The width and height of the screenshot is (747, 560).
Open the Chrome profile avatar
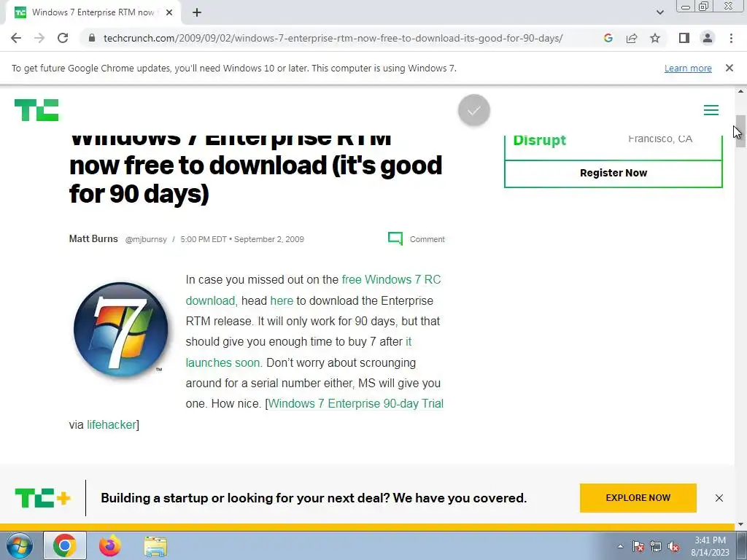(x=708, y=38)
